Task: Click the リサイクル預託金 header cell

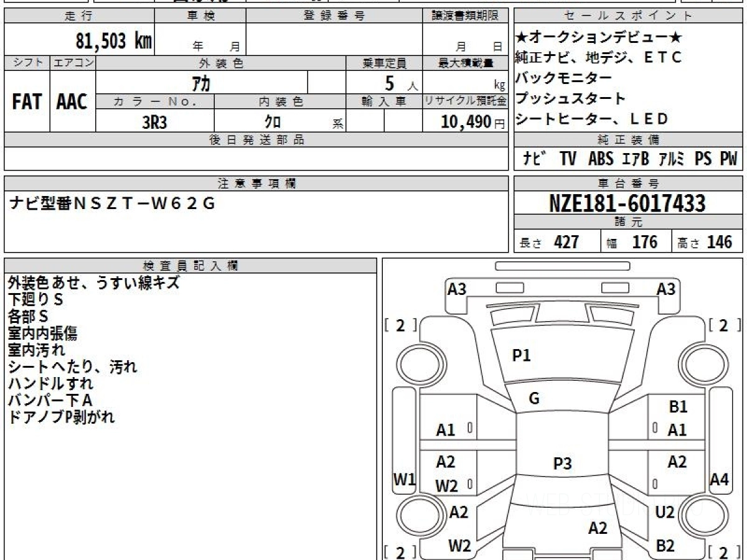Action: tap(465, 101)
